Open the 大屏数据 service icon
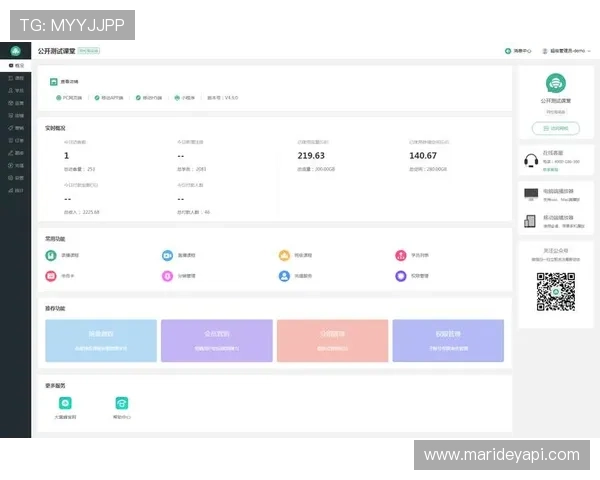The image size is (600, 480). coord(65,402)
